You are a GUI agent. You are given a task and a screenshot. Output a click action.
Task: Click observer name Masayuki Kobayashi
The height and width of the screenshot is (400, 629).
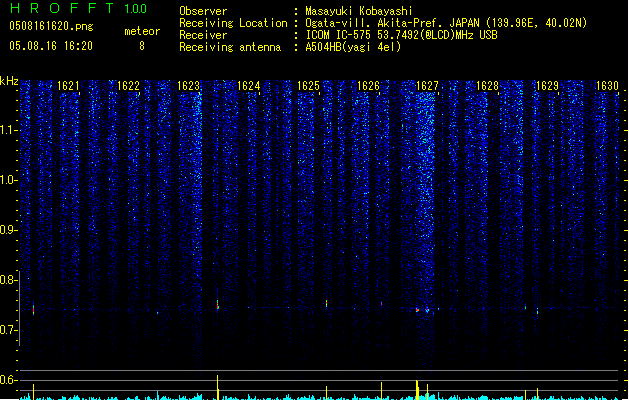pyautogui.click(x=359, y=11)
